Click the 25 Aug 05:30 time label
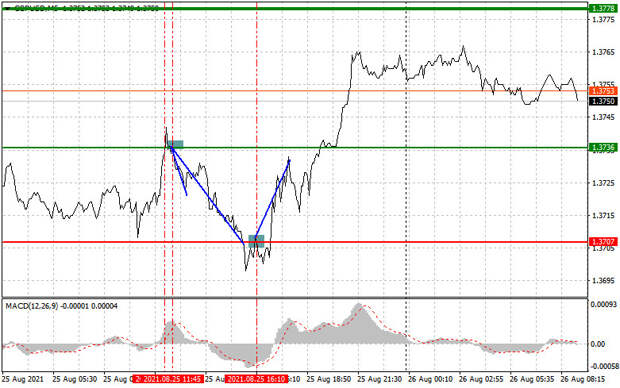The image size is (620, 388). (75, 379)
